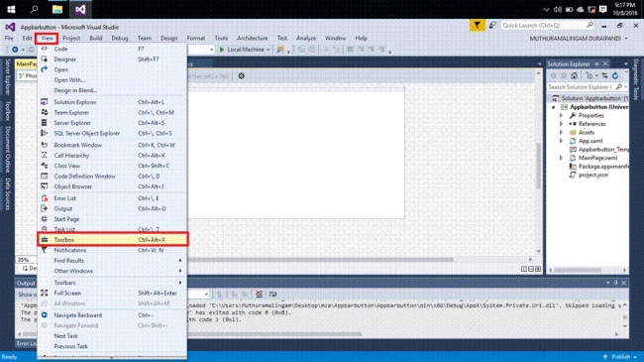Select Open With entry
The height and width of the screenshot is (362, 644).
pyautogui.click(x=113, y=80)
